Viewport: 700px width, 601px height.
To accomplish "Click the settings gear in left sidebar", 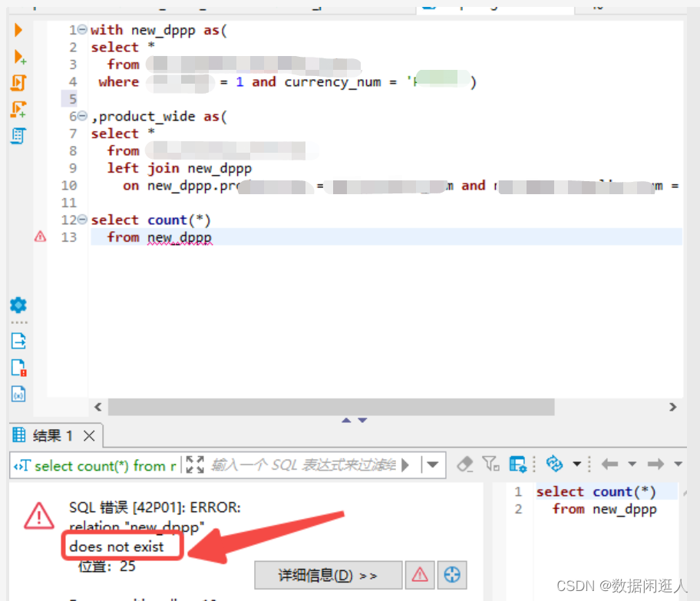I will [18, 305].
